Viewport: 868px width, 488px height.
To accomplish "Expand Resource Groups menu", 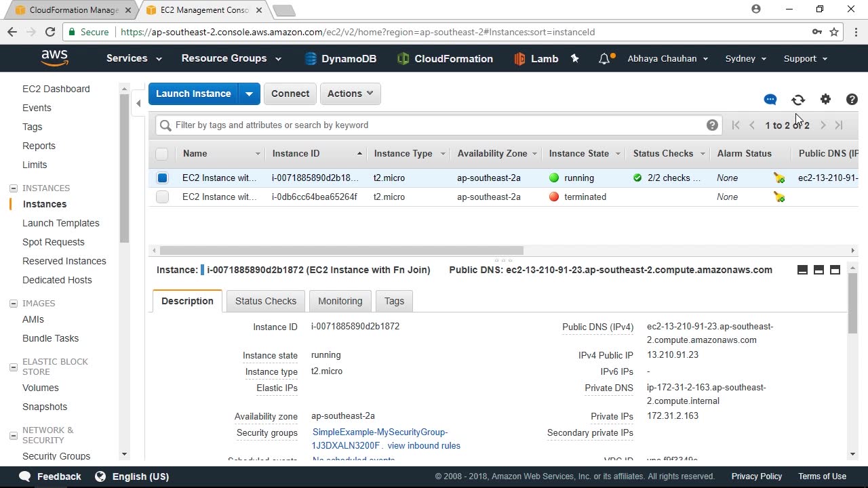I will click(x=231, y=58).
